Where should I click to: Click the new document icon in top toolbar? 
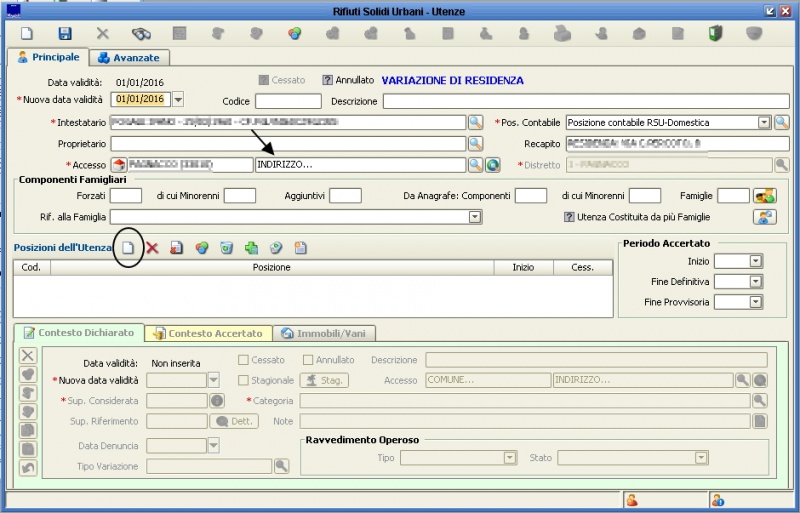pyautogui.click(x=27, y=34)
